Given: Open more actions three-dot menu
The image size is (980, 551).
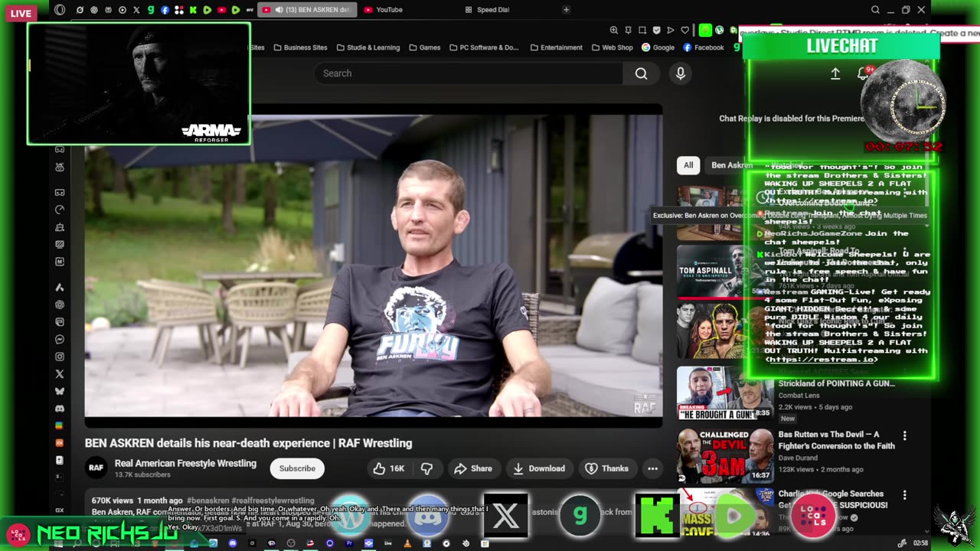Looking at the screenshot, I should pyautogui.click(x=652, y=468).
